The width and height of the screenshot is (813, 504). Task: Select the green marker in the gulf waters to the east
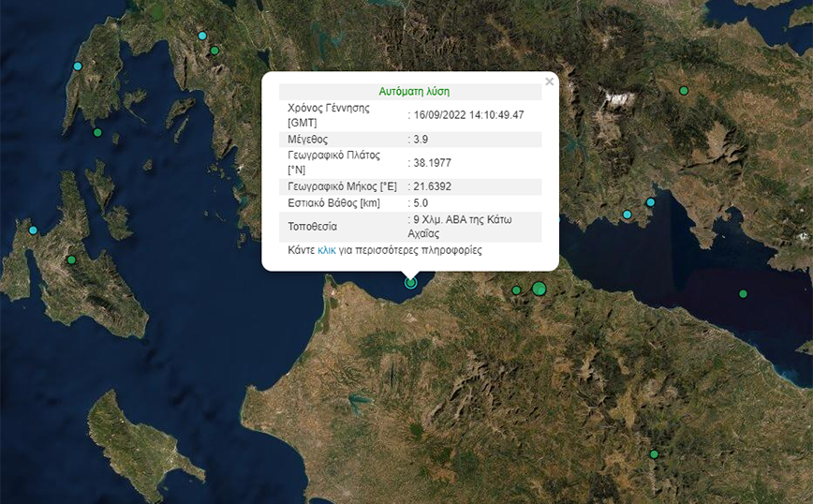[x=743, y=294]
